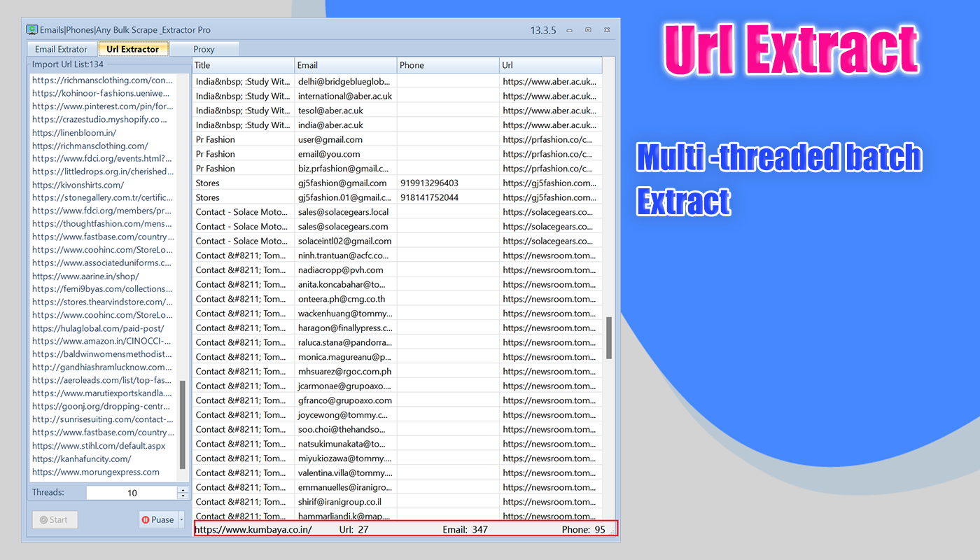Click the Url: 27 status counter
This screenshot has width=980, height=560.
[353, 530]
